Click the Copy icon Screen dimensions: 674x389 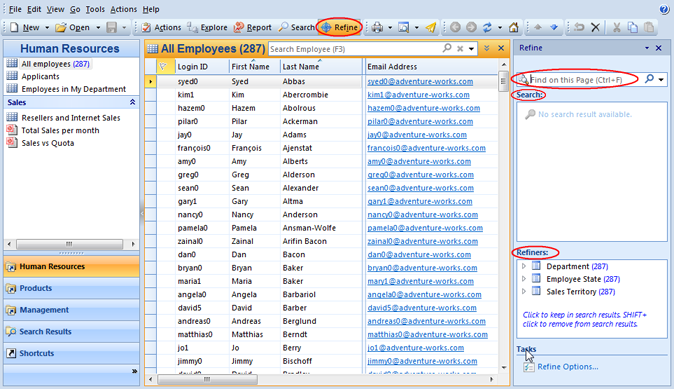point(633,28)
